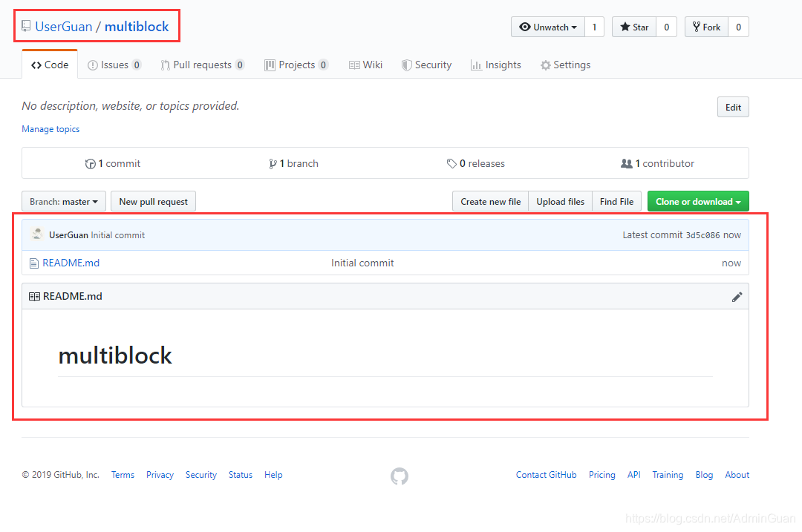802x532 pixels.
Task: Open the Terms footer link
Action: point(123,475)
